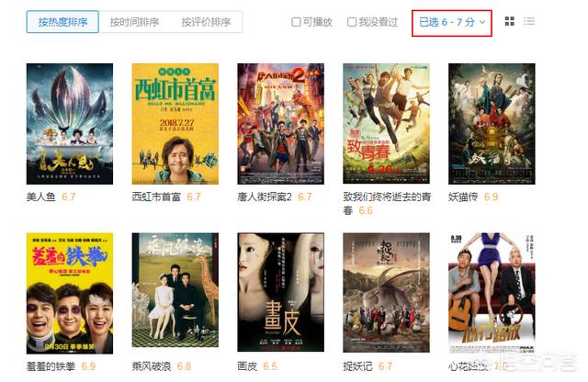Choose the 按评价排序 sorting tab
The height and width of the screenshot is (382, 588).
point(206,22)
